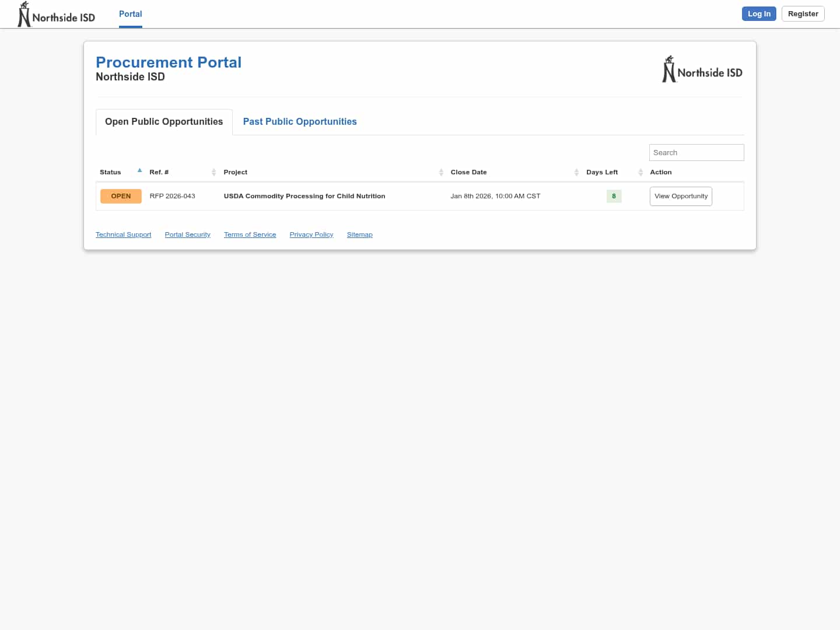Click the Close Date sort toggle arrows

coord(577,172)
